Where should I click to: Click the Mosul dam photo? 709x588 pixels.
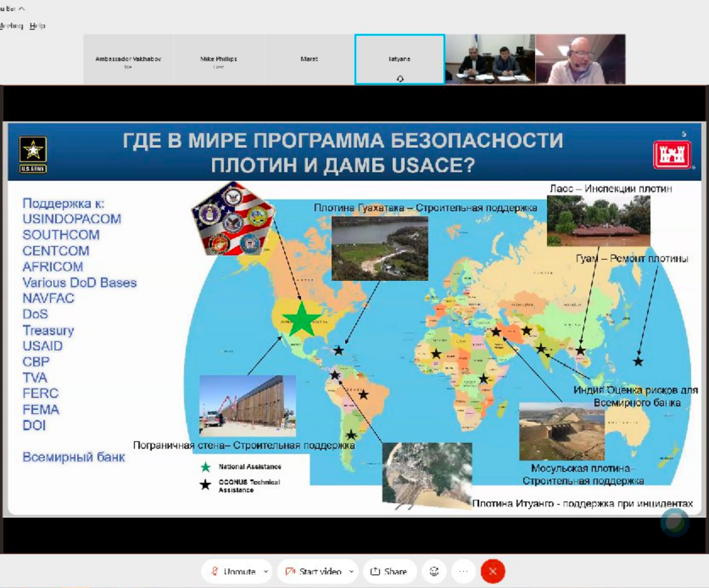(562, 431)
